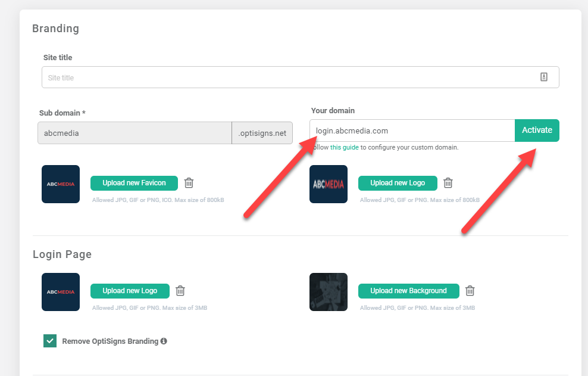Click the contact card icon in Site title field

click(x=543, y=77)
